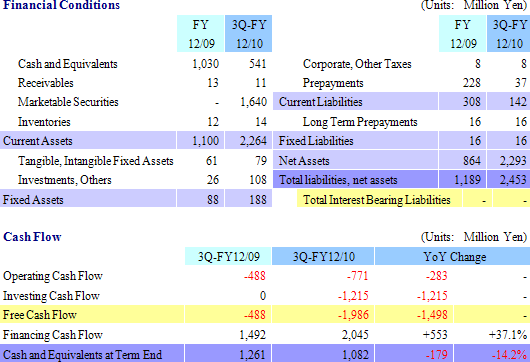Click Operating Cash Flow value -771
The image size is (530, 362).
pos(358,276)
